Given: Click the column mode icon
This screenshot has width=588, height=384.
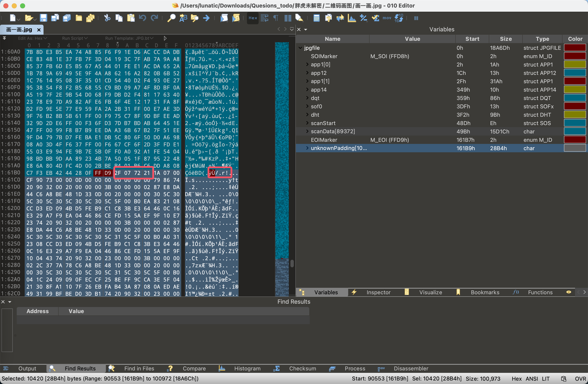Looking at the screenshot, I should pyautogui.click(x=288, y=18).
